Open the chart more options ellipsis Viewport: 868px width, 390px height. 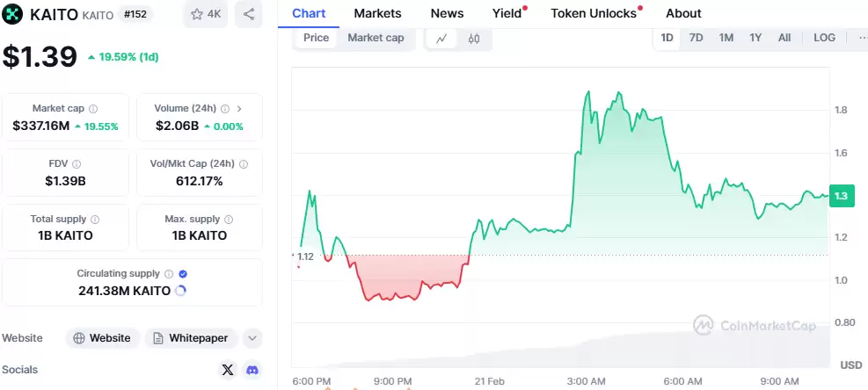tap(862, 38)
